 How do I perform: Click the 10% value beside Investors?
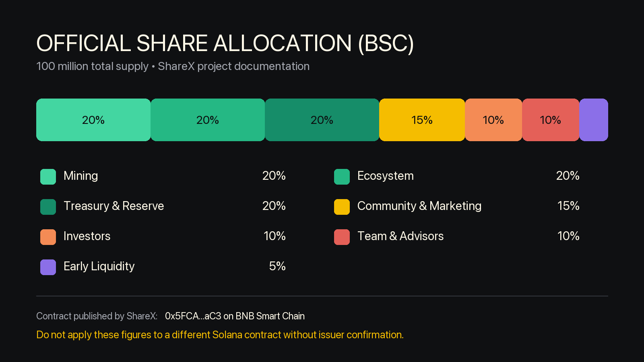pyautogui.click(x=275, y=236)
